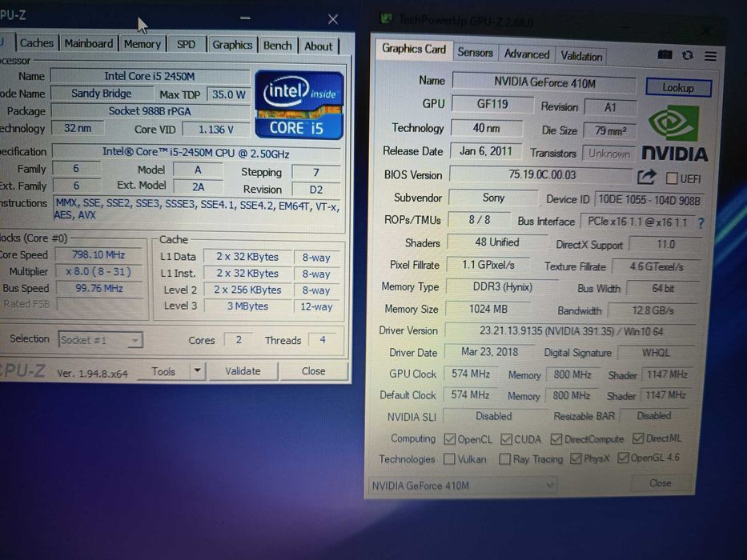The width and height of the screenshot is (747, 560).
Task: Click the GPU Name field NVIDIA GeForce 410M
Action: (544, 83)
